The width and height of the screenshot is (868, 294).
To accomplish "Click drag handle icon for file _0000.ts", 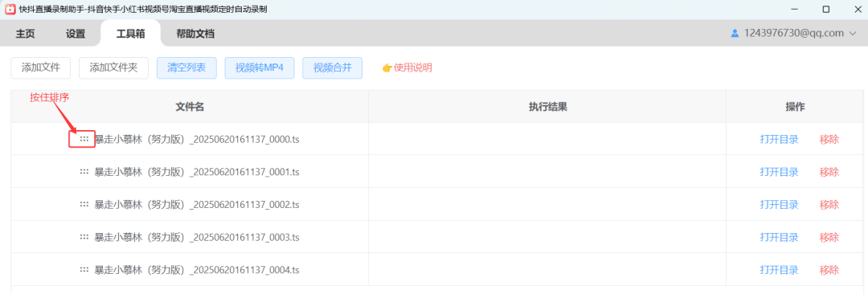I will click(x=84, y=139).
